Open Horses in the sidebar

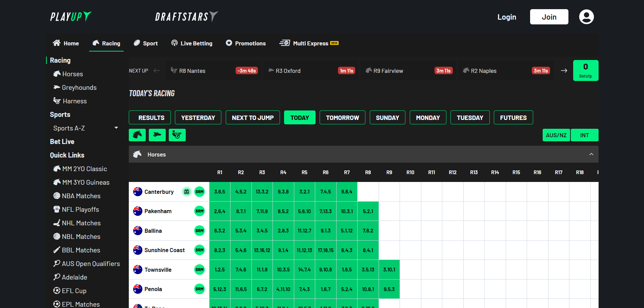tap(68, 74)
